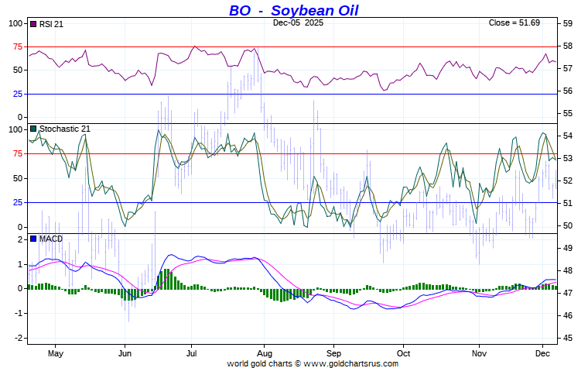Viewport: 588px width, 368px height.
Task: Click the -2 label on MACD axis
Action: [x=19, y=338]
